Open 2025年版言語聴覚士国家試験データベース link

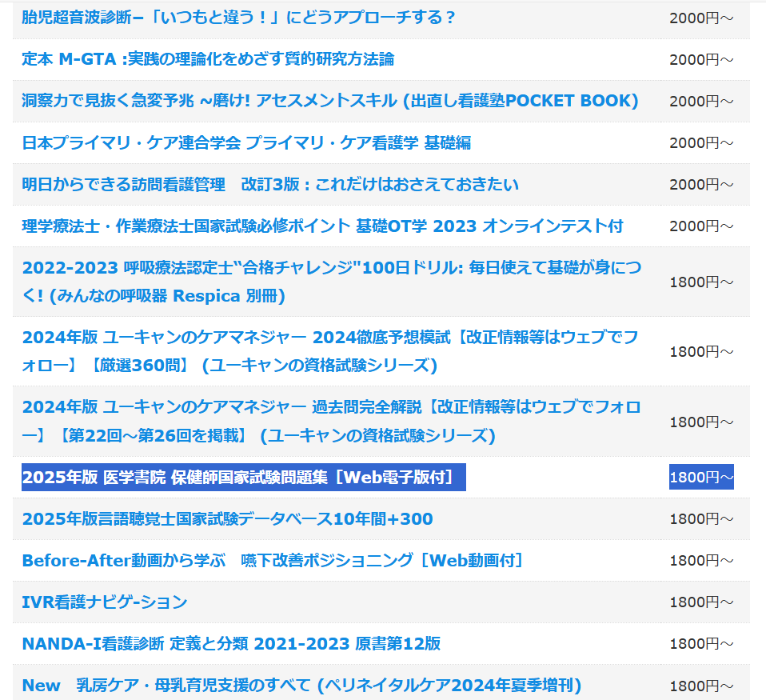pos(227,519)
